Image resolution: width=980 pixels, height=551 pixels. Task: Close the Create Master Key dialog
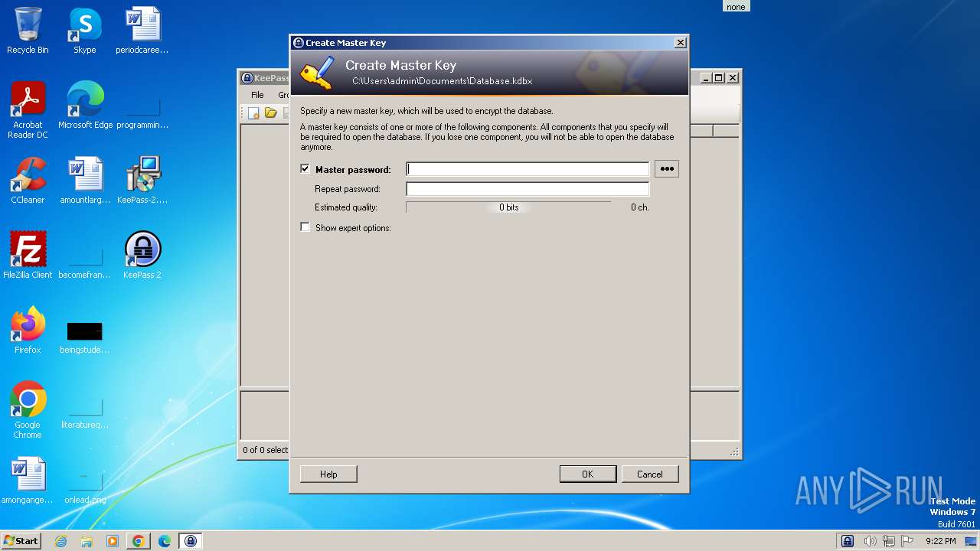coord(680,43)
